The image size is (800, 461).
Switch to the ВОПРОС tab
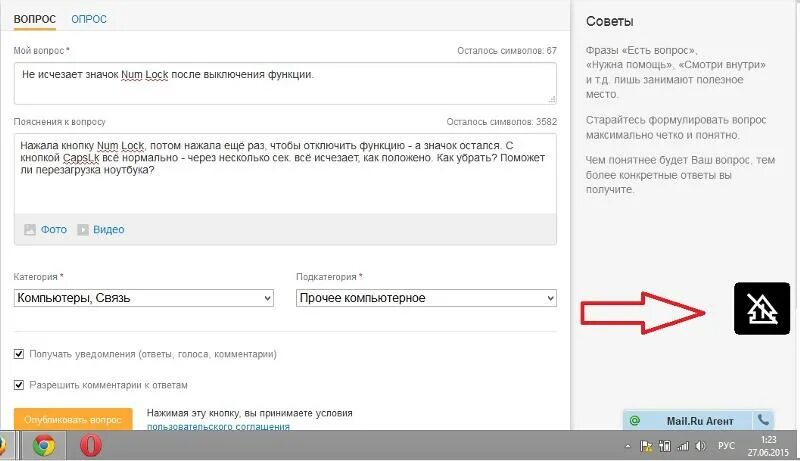coord(35,19)
